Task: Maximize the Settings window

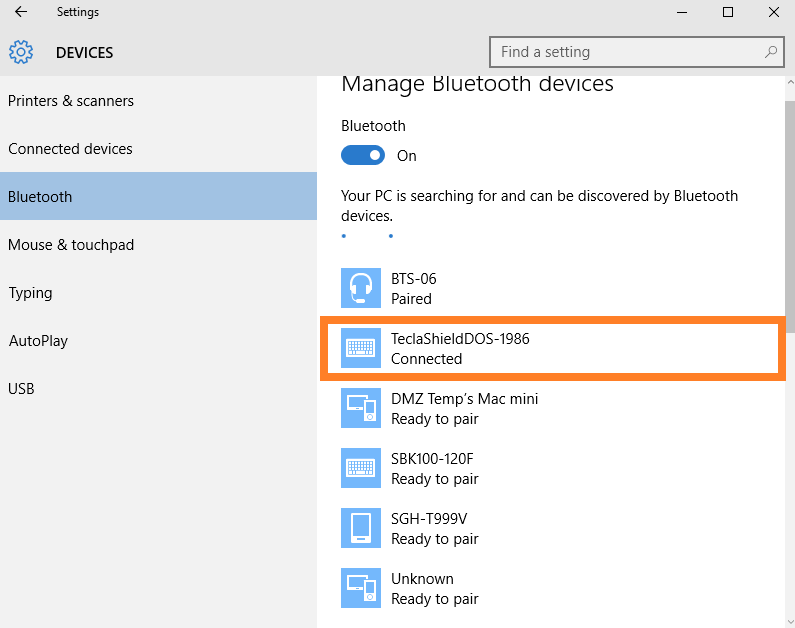Action: (728, 12)
